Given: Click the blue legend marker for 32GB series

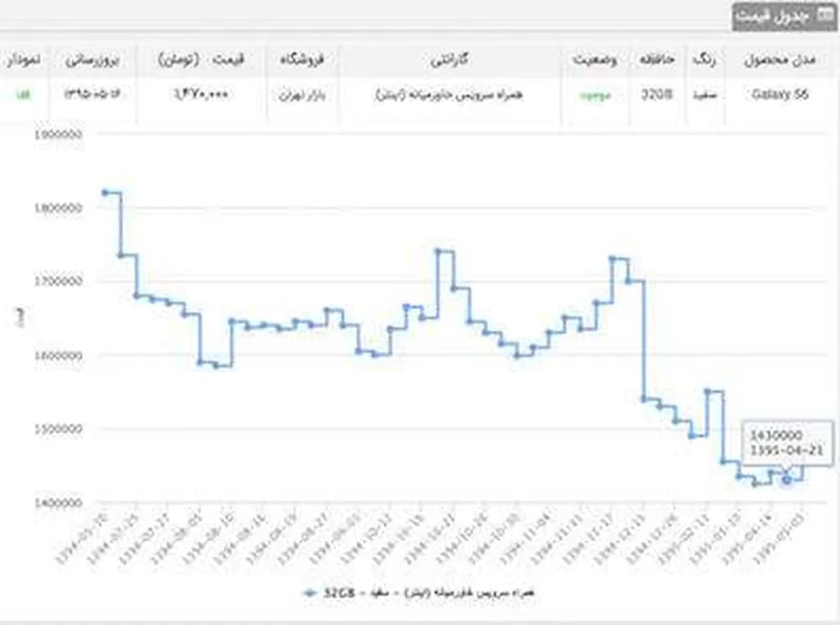Looking at the screenshot, I should (309, 591).
